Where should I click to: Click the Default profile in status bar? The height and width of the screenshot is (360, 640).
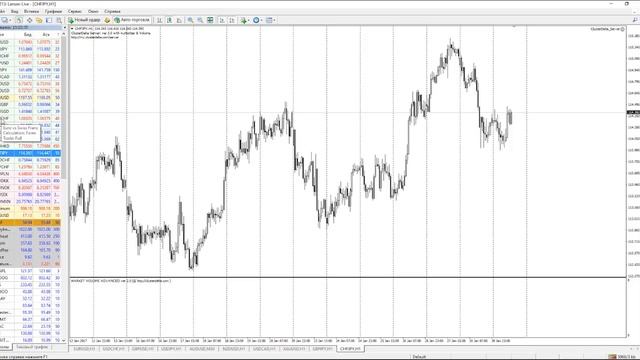pos(419,357)
